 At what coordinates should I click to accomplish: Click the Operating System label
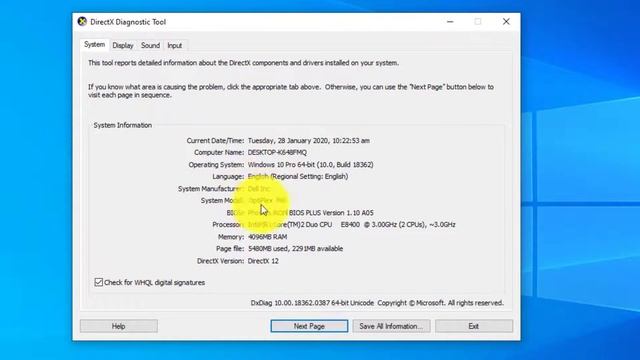coord(216,164)
